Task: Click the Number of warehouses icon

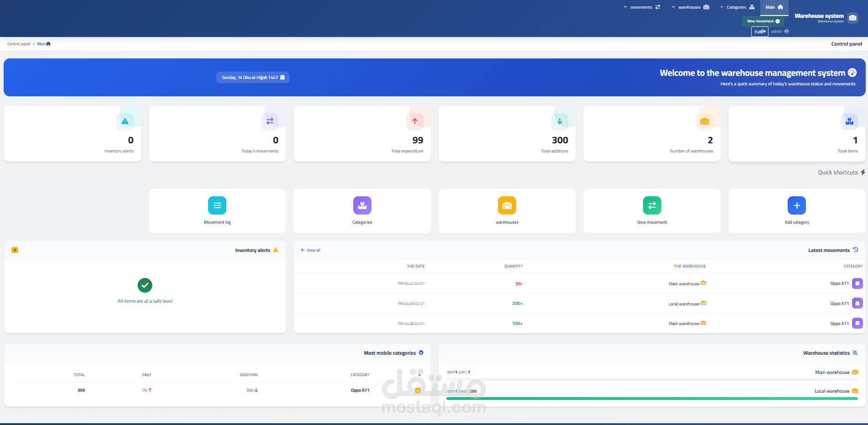Action: (x=705, y=121)
